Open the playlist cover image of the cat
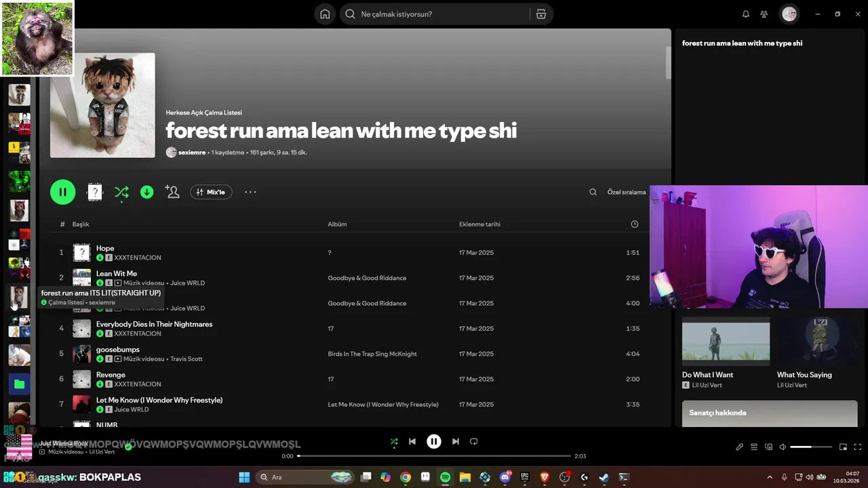This screenshot has height=488, width=868. pyautogui.click(x=102, y=106)
